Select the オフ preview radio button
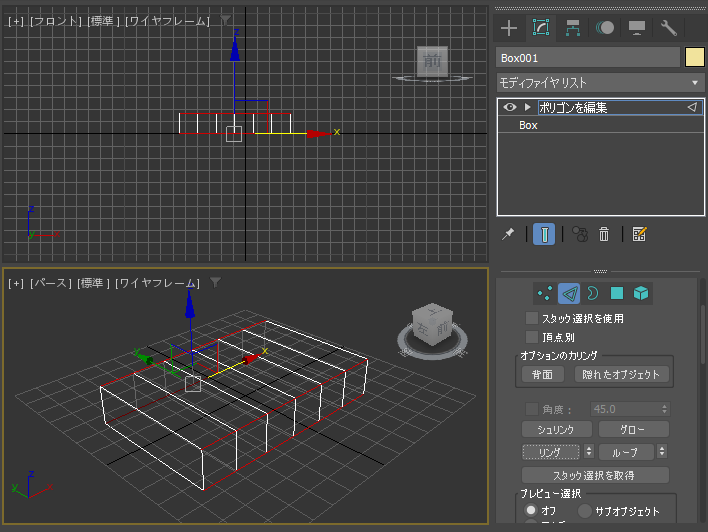The height and width of the screenshot is (532, 708). pos(531,510)
